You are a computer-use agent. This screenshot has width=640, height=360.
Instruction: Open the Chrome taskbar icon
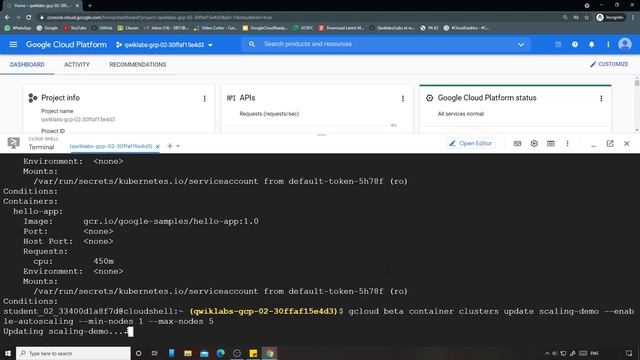(269, 353)
